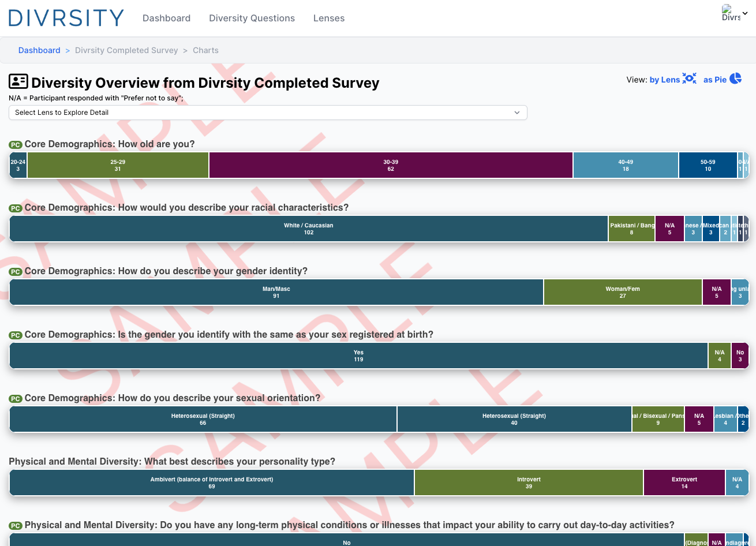Click the Dashboard breadcrumb link
This screenshot has width=756, height=546.
pyautogui.click(x=39, y=50)
